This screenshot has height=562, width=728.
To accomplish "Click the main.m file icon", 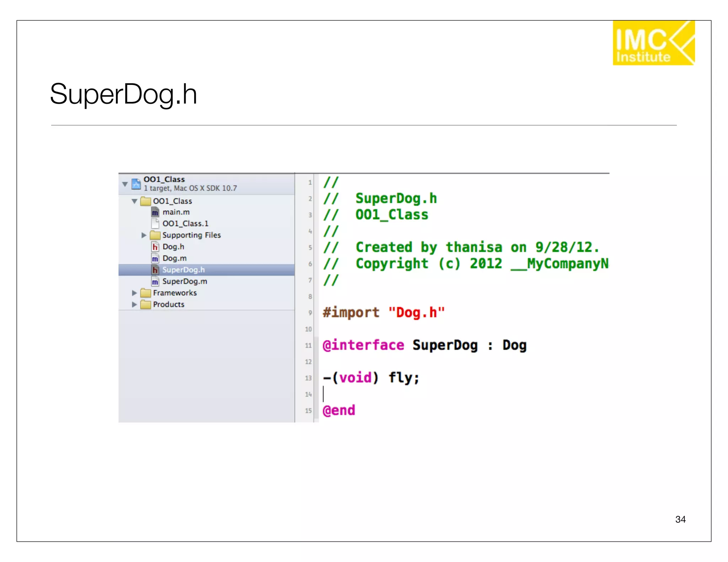I will tap(155, 212).
